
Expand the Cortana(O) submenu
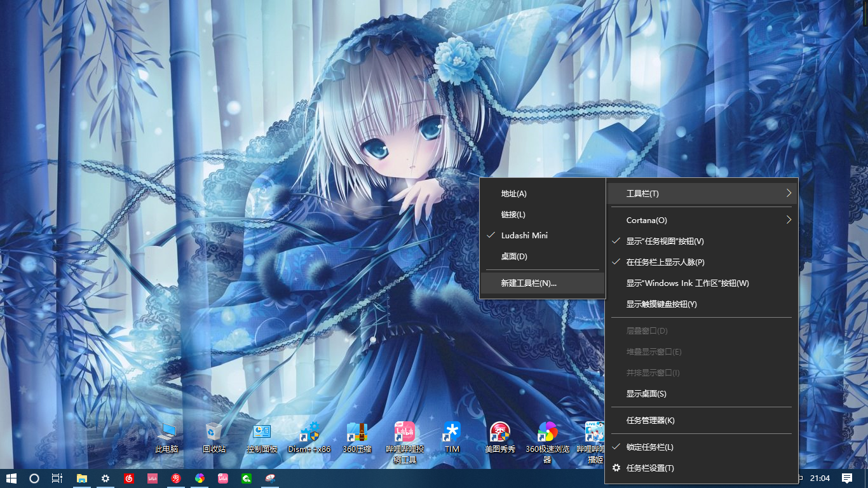click(x=702, y=220)
